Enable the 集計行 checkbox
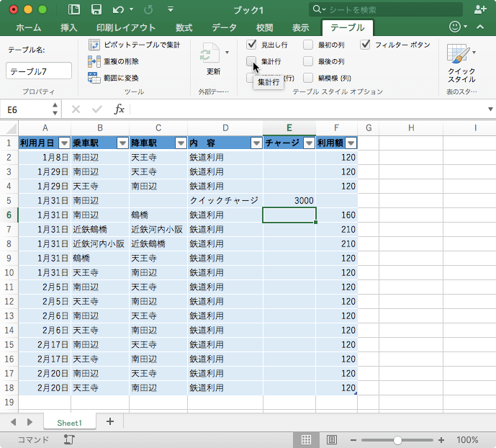The height and width of the screenshot is (448, 496). point(251,61)
